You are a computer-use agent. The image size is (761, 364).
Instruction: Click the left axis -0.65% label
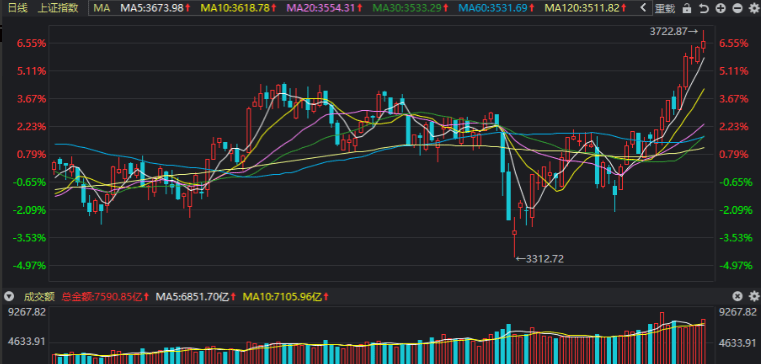(x=30, y=182)
